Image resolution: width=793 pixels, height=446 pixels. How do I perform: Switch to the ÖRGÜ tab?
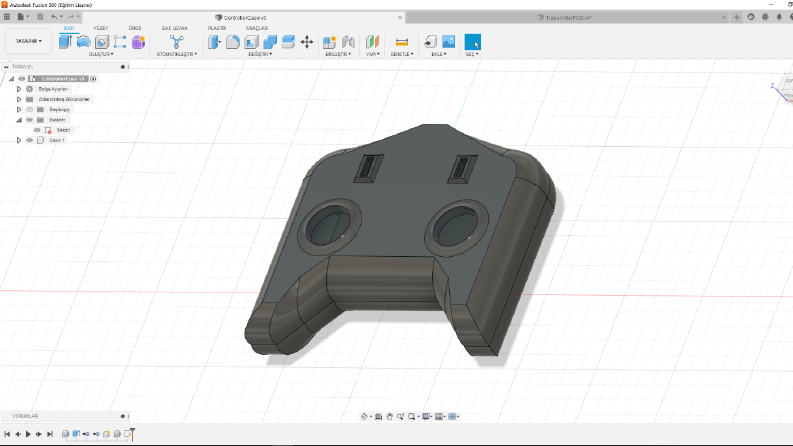coord(135,28)
